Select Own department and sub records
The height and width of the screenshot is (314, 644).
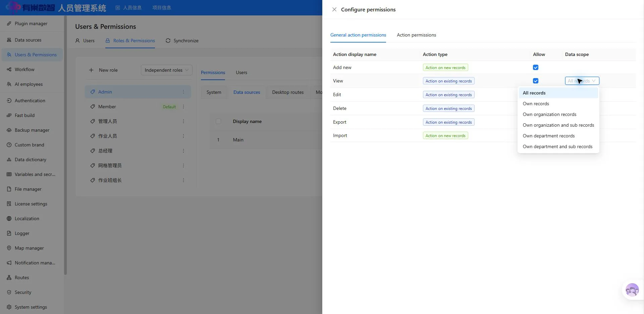click(558, 146)
